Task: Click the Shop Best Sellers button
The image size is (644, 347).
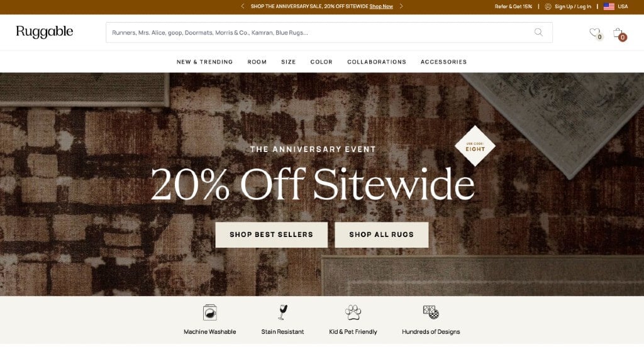Action: coord(272,235)
